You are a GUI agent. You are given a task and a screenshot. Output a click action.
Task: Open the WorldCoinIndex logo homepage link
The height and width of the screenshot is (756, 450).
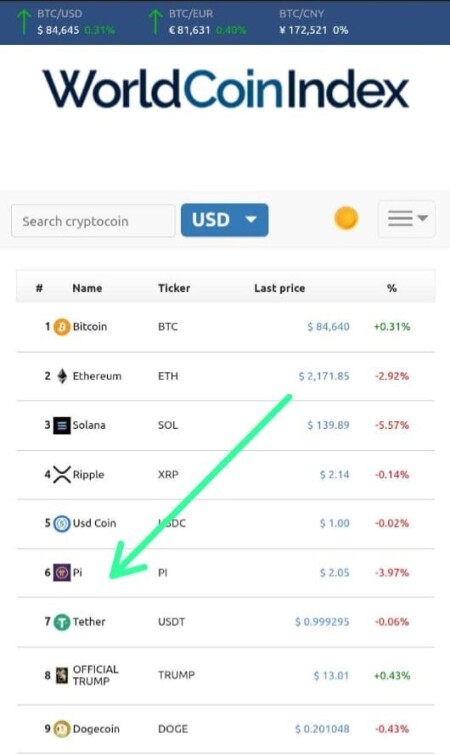pyautogui.click(x=226, y=89)
